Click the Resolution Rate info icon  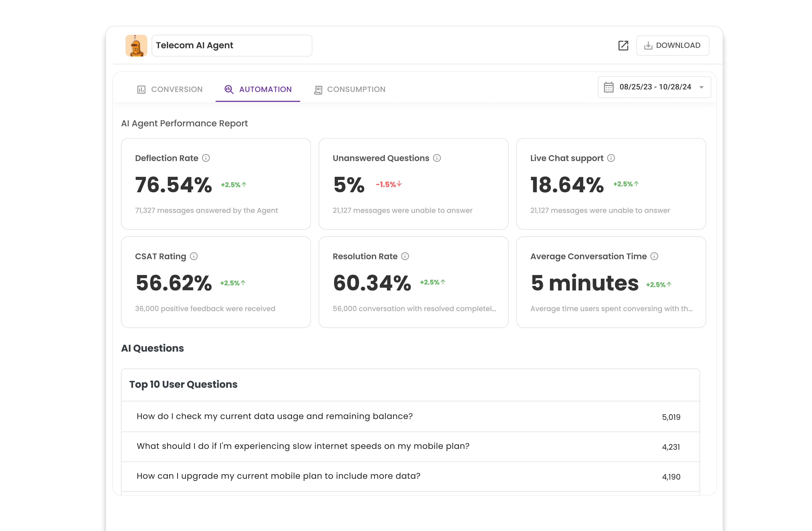click(405, 256)
